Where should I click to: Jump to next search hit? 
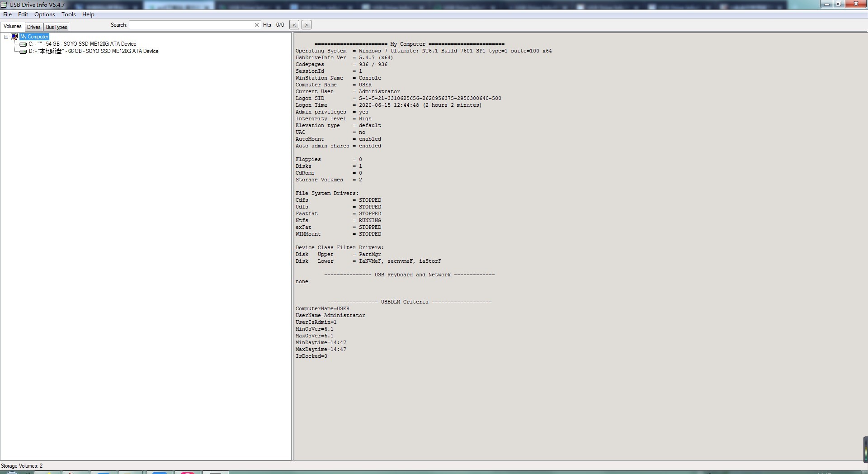pyautogui.click(x=307, y=25)
